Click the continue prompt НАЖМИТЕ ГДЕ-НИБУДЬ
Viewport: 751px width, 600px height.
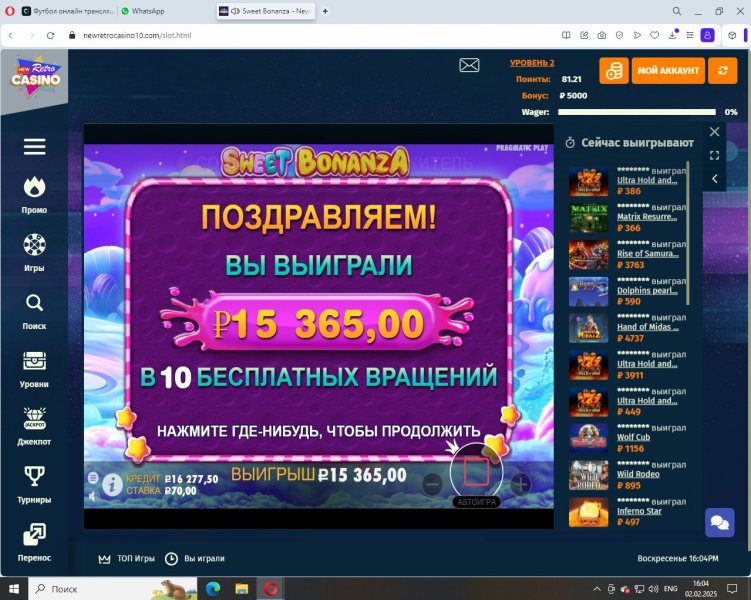click(319, 431)
